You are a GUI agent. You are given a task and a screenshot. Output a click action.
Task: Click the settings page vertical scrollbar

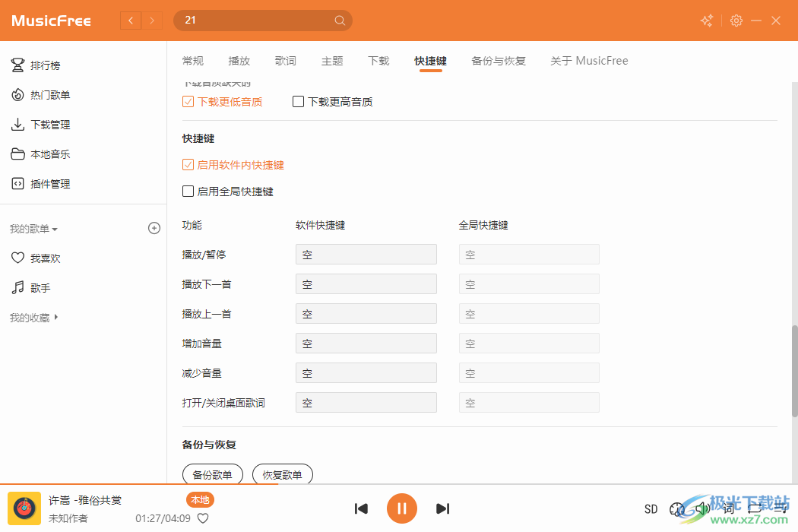794,371
